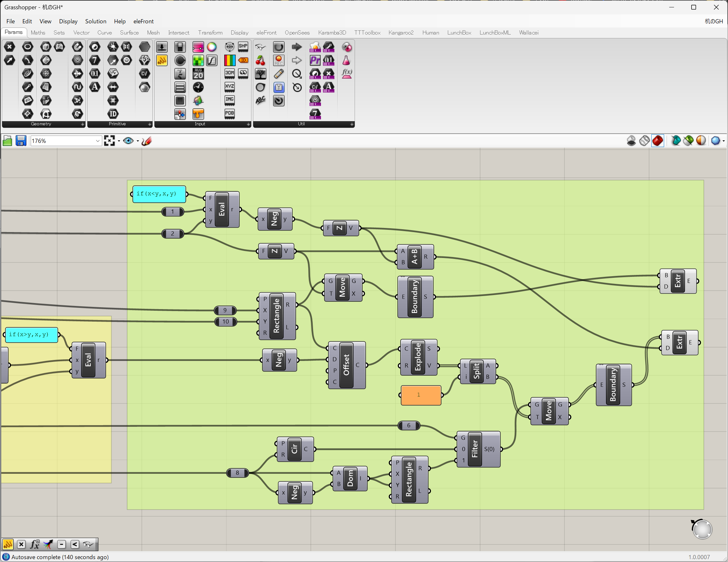Click the save document icon in canvas toolbar
Viewport: 728px width, 562px height.
click(x=21, y=141)
